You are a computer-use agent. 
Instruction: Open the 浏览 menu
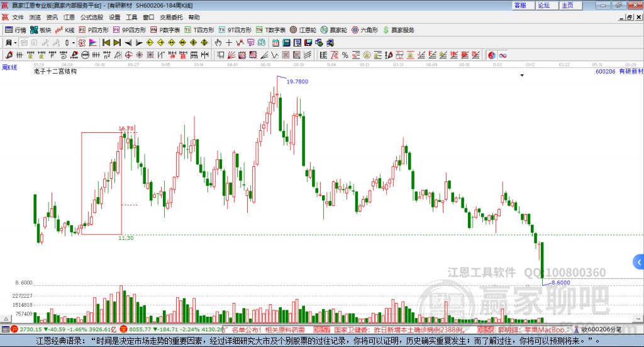(x=35, y=17)
